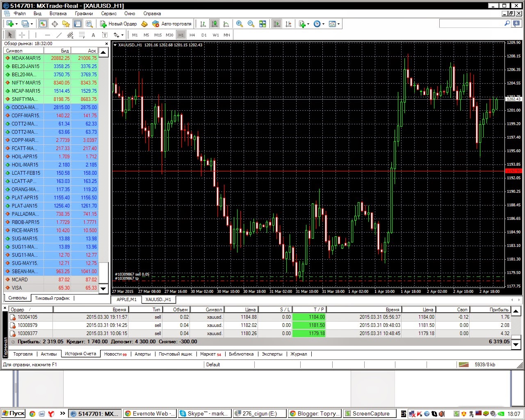The height and width of the screenshot is (420, 525).
Task: Click in the toolbar search field
Action: click(472, 24)
